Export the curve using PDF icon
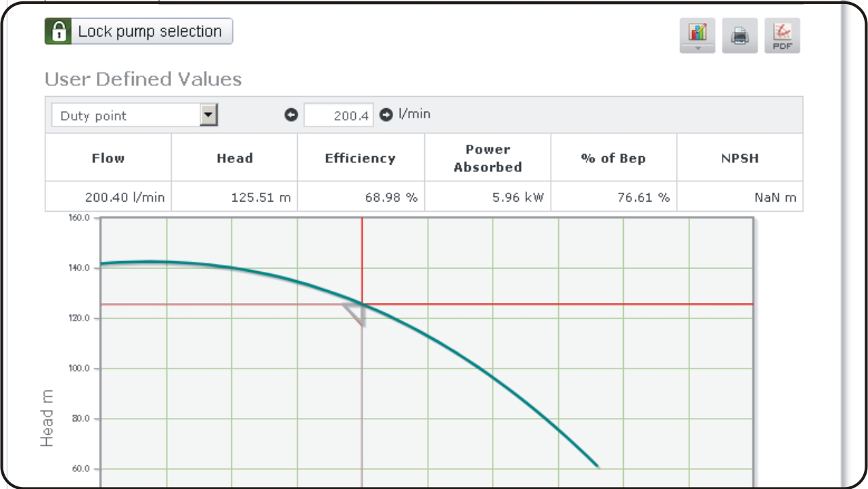 pos(782,37)
